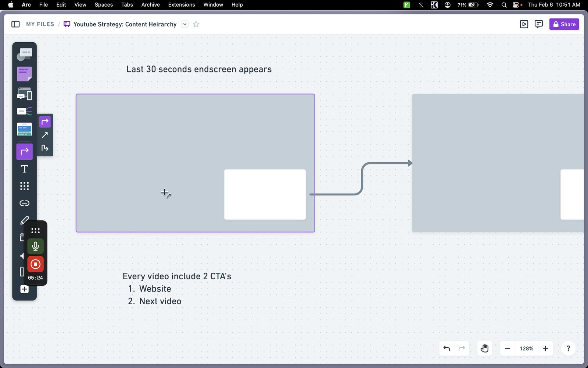This screenshot has height=368, width=588.
Task: Choose the curved connector style option
Action: click(x=45, y=122)
